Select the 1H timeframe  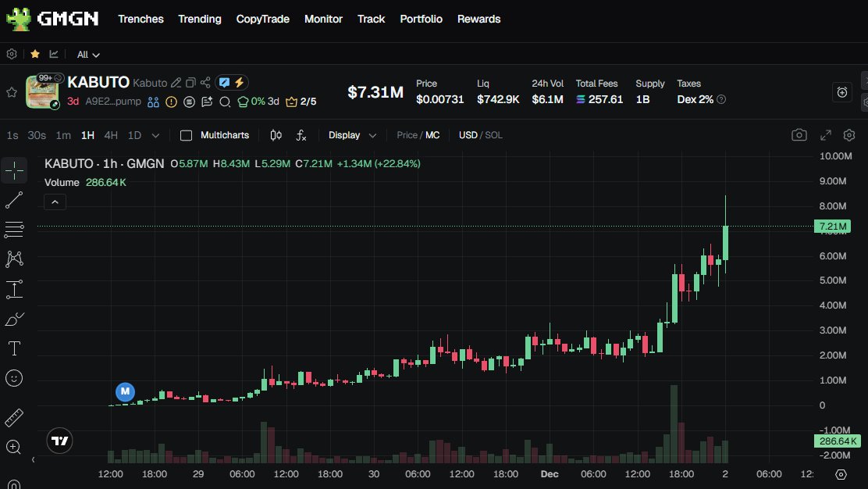pyautogui.click(x=87, y=135)
